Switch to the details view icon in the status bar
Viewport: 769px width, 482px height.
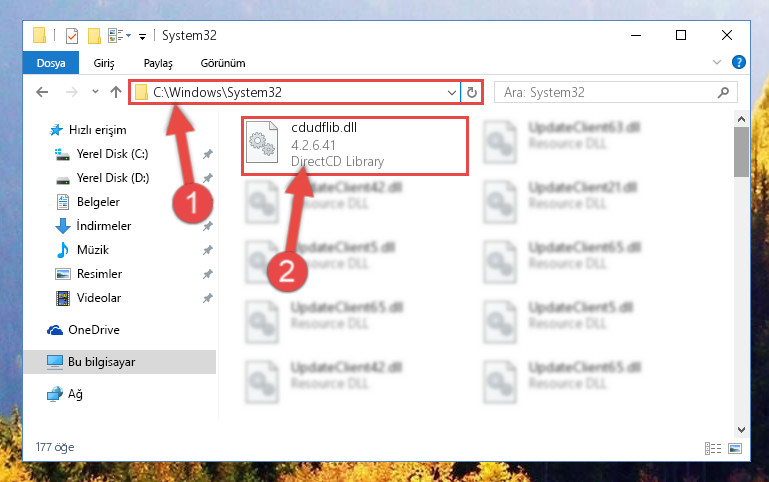713,448
